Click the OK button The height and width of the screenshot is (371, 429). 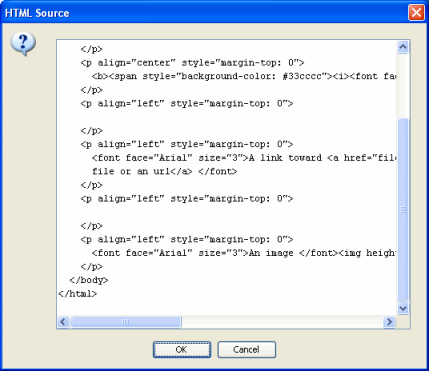pos(182,349)
